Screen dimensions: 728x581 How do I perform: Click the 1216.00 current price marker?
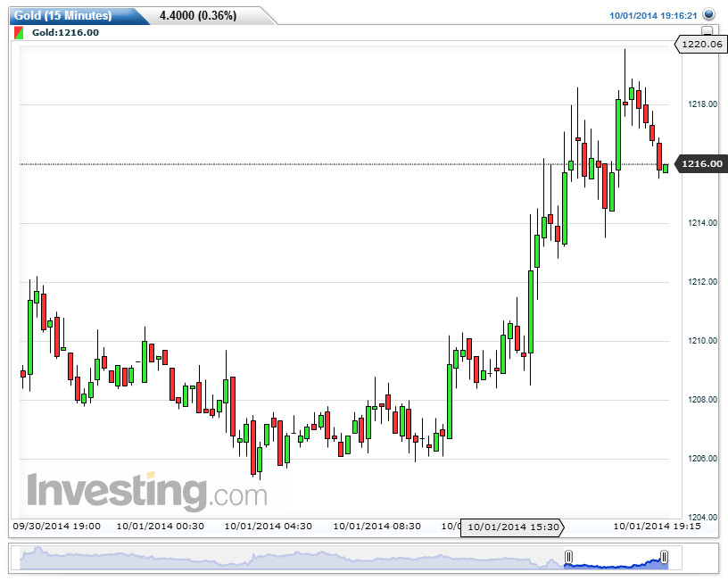pyautogui.click(x=701, y=163)
